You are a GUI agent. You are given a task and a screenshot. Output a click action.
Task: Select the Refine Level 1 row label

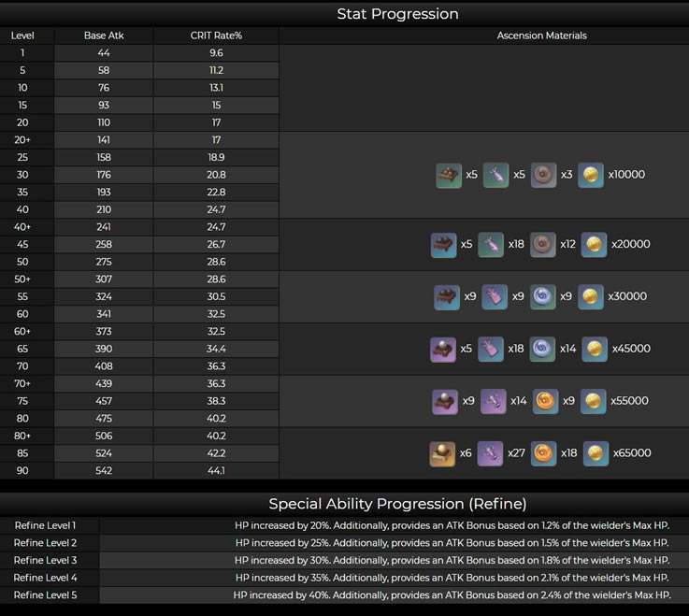(45, 526)
